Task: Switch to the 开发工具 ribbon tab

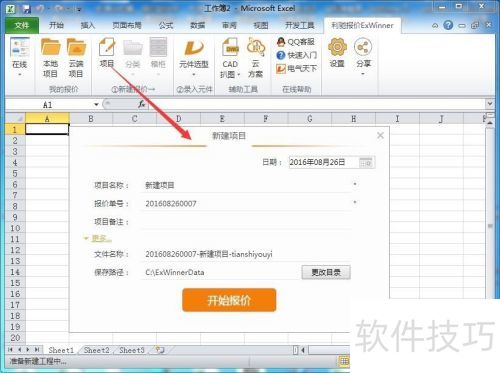Action: click(300, 25)
